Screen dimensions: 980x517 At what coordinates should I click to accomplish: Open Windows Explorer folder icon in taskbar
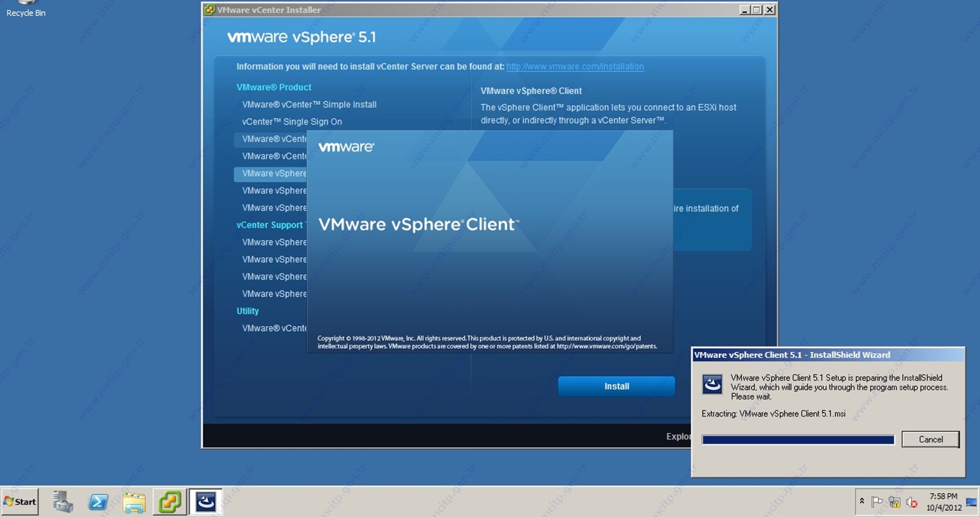tap(134, 502)
